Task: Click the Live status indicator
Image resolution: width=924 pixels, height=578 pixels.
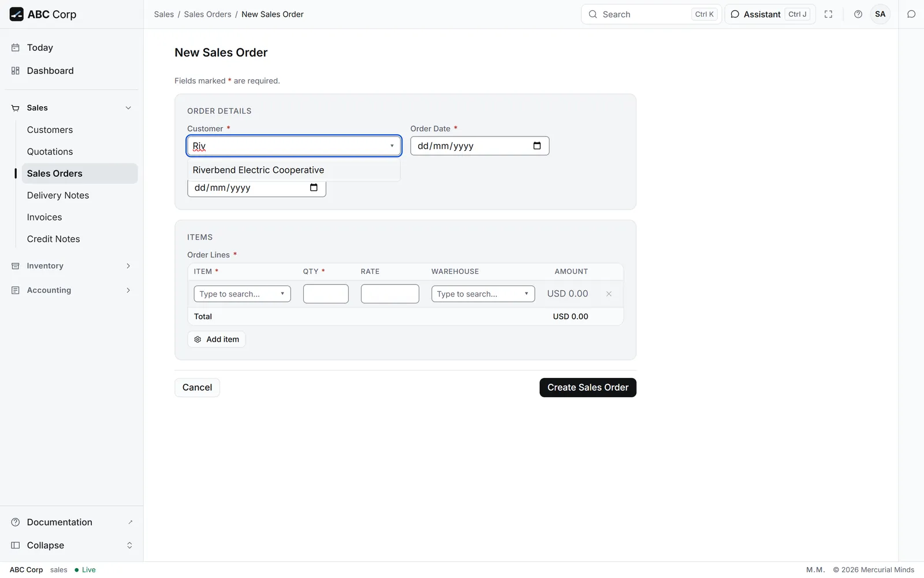Action: click(x=85, y=570)
